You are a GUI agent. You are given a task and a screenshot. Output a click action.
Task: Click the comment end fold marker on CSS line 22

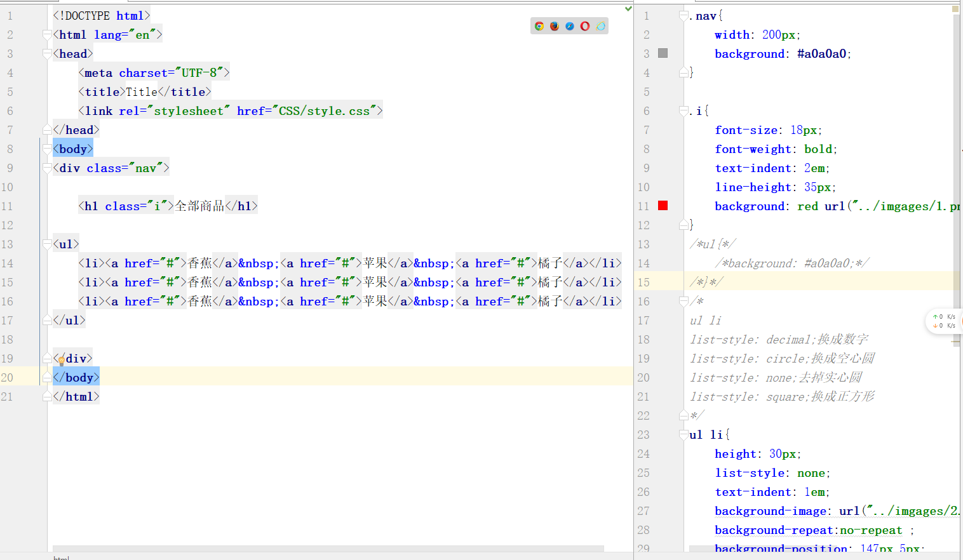click(684, 415)
